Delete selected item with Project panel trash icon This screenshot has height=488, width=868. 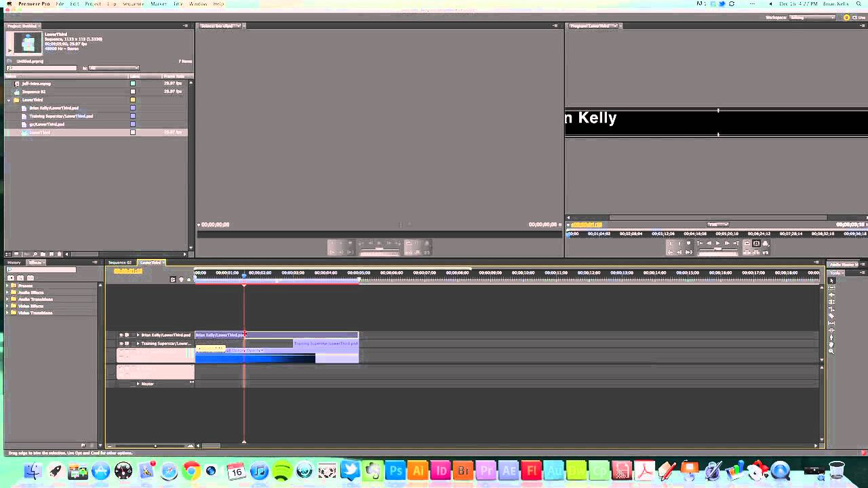(59, 254)
